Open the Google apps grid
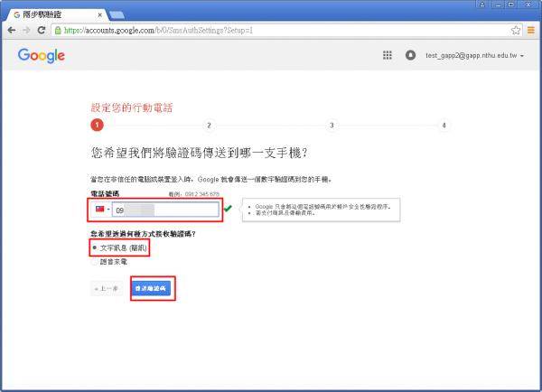The image size is (542, 392). (x=388, y=55)
